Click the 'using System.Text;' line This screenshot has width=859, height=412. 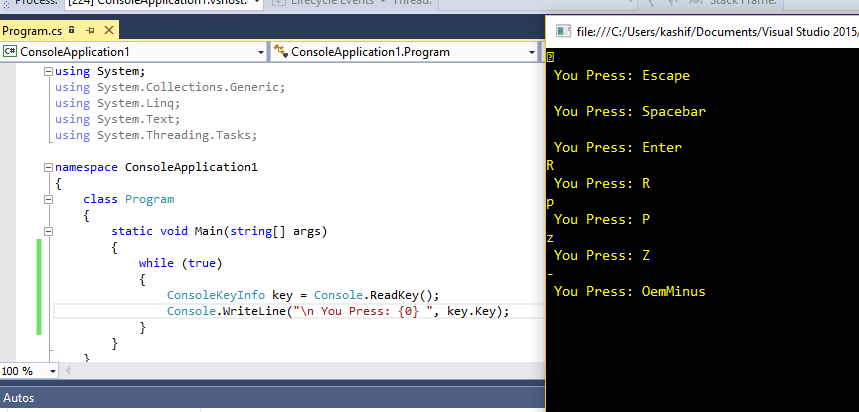(x=117, y=119)
